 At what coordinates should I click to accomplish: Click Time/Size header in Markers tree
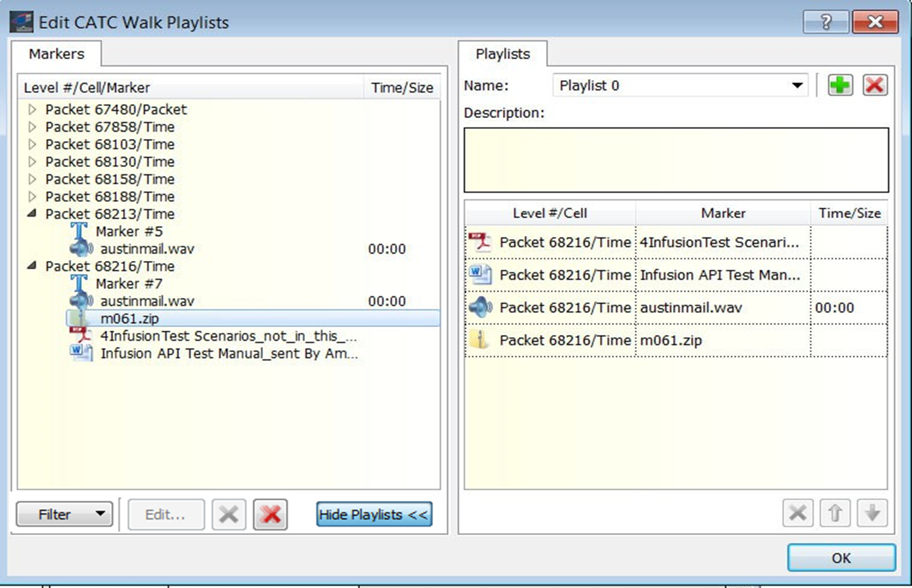[402, 87]
